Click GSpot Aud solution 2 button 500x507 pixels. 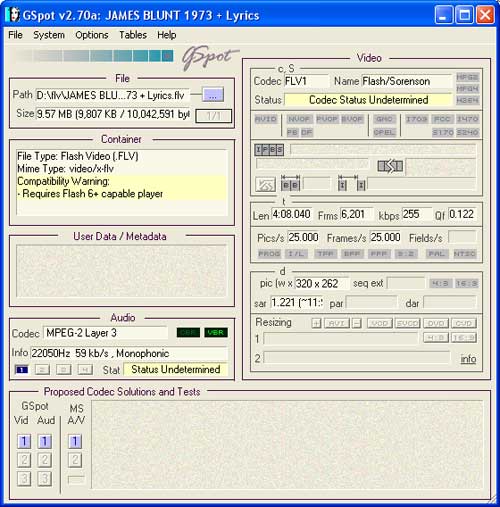[45, 460]
